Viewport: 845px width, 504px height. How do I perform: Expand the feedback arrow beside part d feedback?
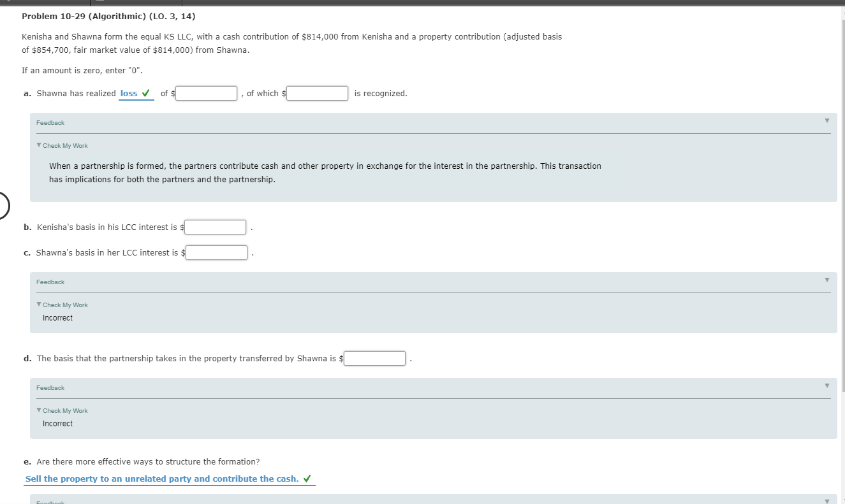click(827, 385)
